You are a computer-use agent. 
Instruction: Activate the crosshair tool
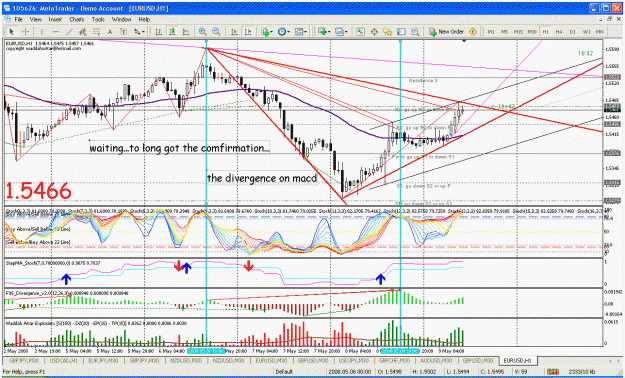pyautogui.click(x=25, y=32)
